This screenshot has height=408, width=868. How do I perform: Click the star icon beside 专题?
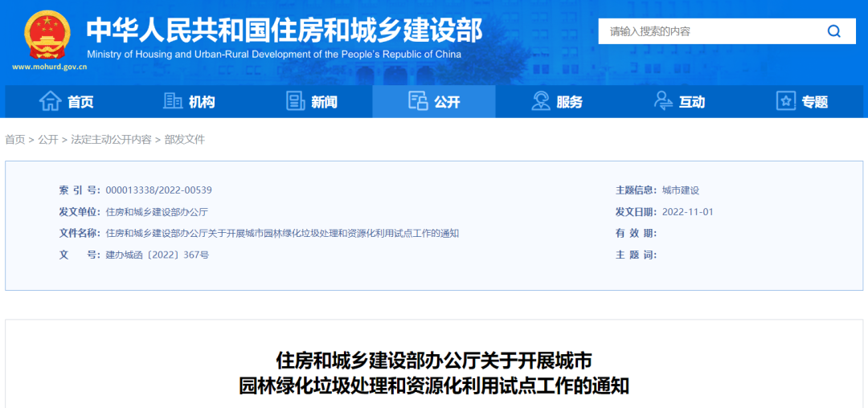785,101
